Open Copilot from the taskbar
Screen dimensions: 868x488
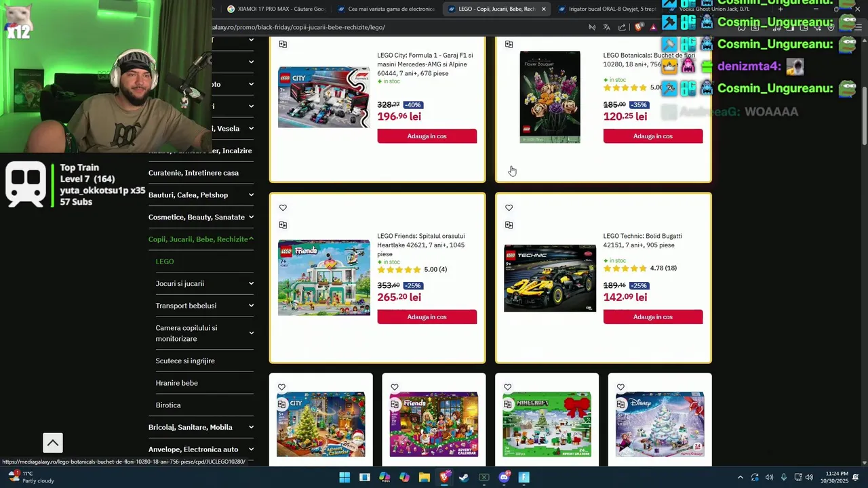click(x=404, y=477)
